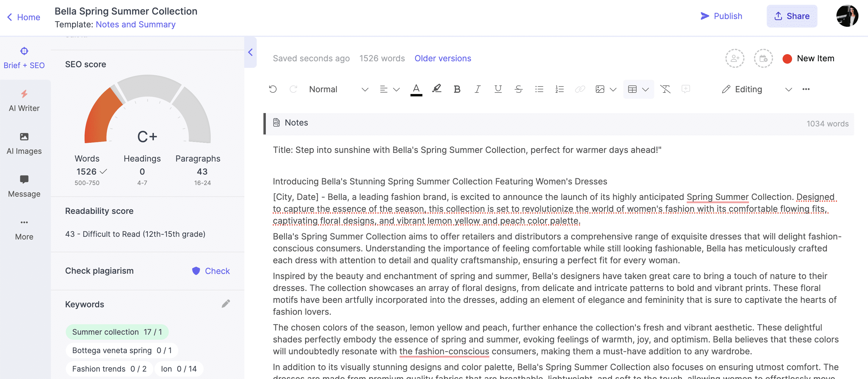This screenshot has height=379, width=868.
Task: Edit keywords with the pencil icon
Action: click(x=226, y=304)
